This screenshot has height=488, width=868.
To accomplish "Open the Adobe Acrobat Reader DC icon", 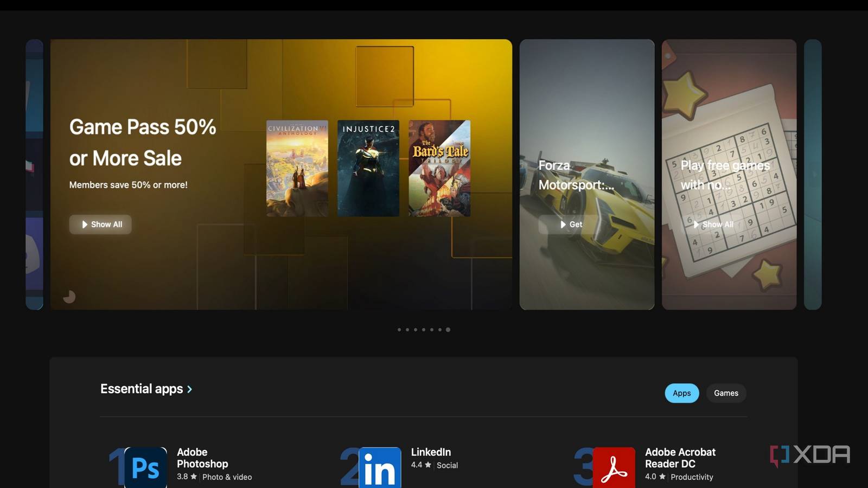I will tap(614, 467).
